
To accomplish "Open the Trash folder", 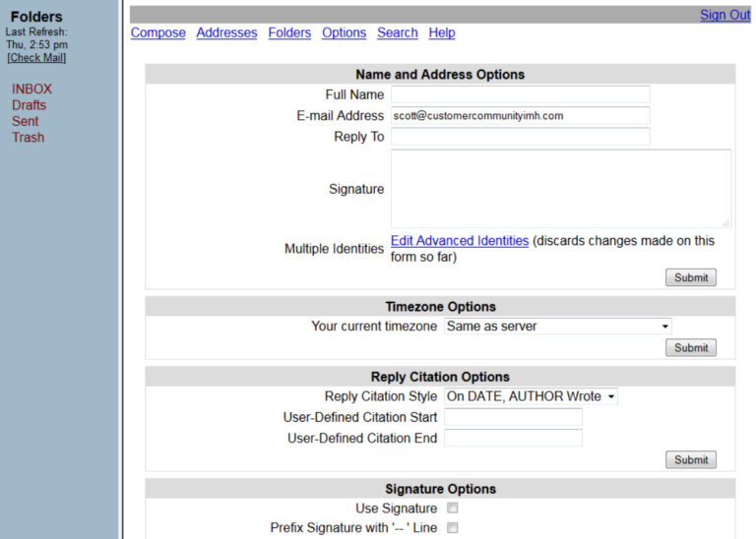I will click(28, 137).
